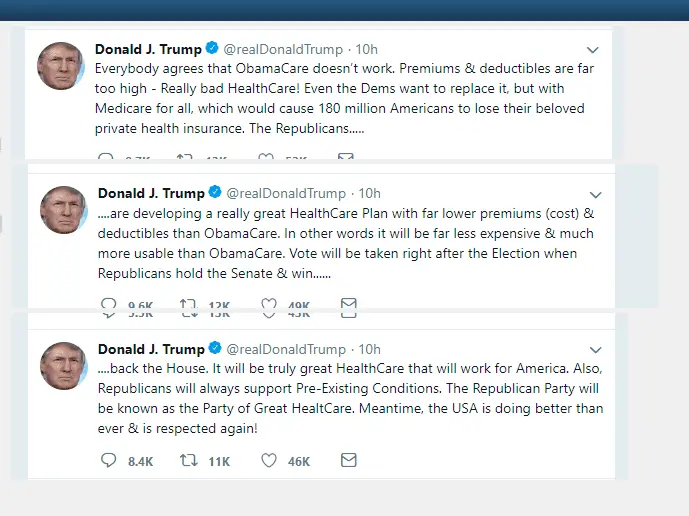This screenshot has height=516, width=689.
Task: Like the tweet with 49K likes
Action: pyautogui.click(x=268, y=304)
